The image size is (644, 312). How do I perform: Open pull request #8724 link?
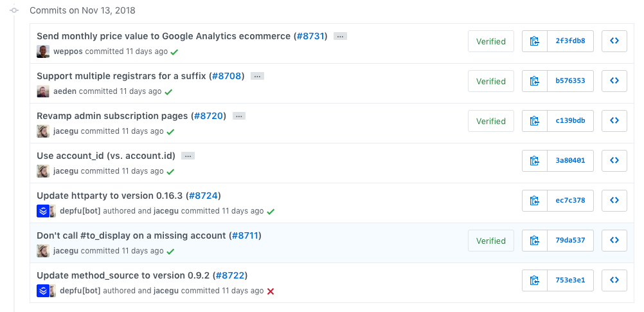[x=204, y=196]
